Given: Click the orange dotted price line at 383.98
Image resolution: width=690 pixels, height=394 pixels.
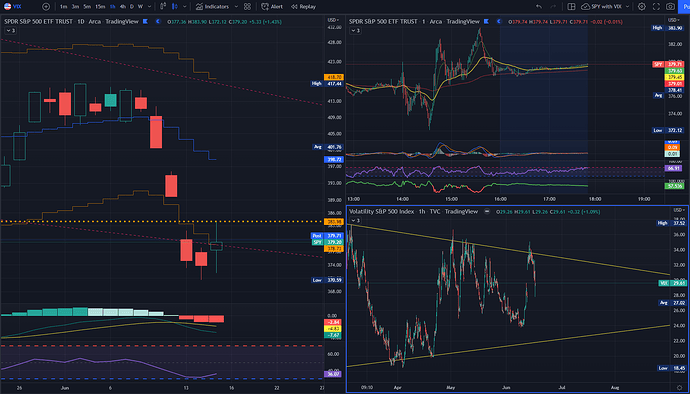Looking at the screenshot, I should click(162, 221).
